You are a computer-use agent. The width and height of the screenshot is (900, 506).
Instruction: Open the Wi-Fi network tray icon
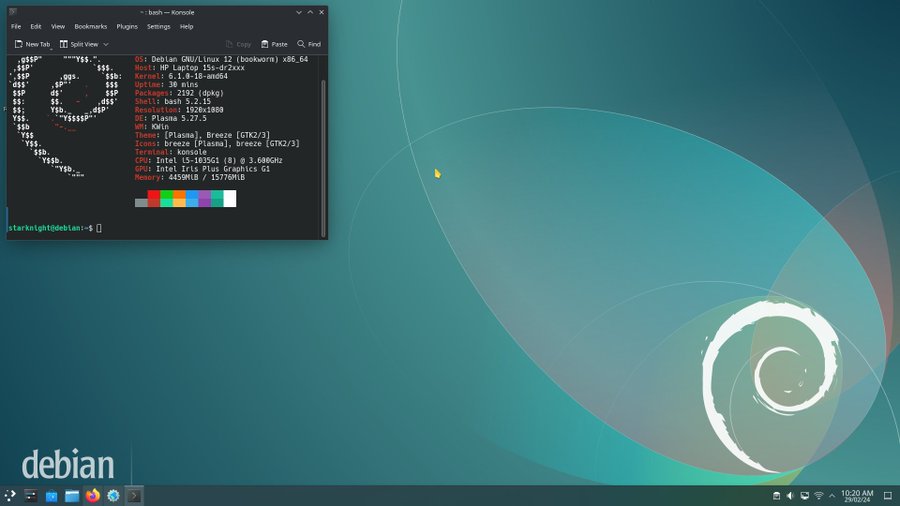818,495
